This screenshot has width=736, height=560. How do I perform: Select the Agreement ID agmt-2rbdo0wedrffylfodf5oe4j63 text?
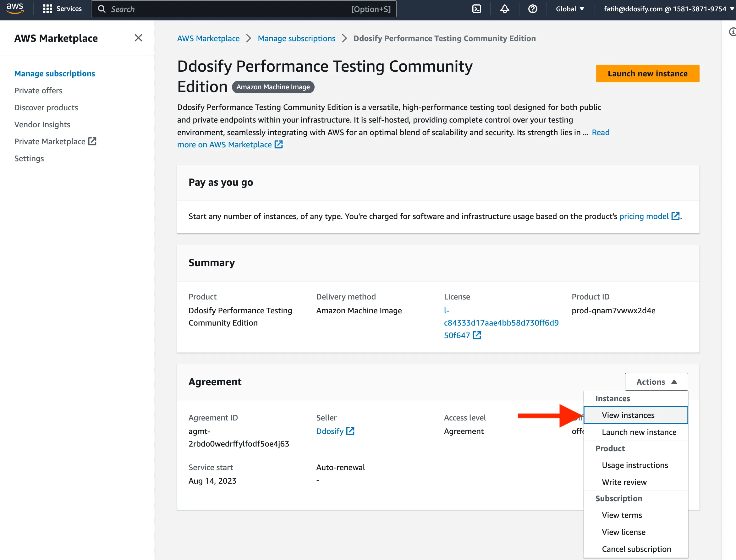pos(239,438)
